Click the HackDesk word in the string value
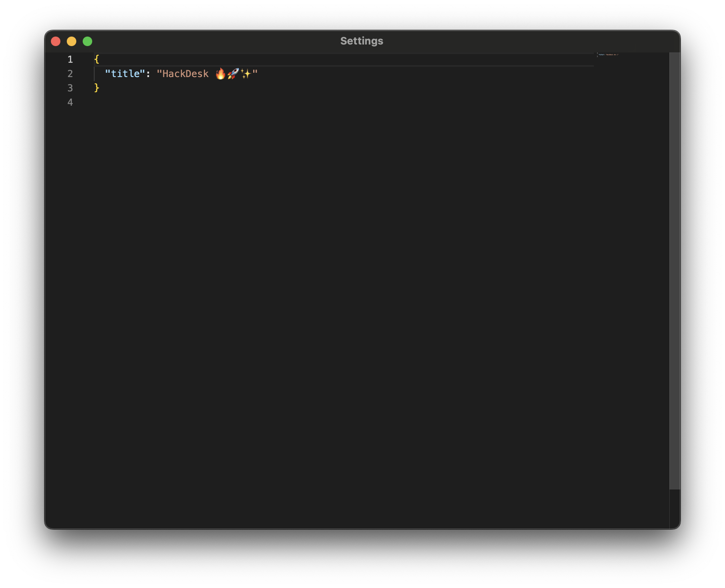 pyautogui.click(x=185, y=74)
